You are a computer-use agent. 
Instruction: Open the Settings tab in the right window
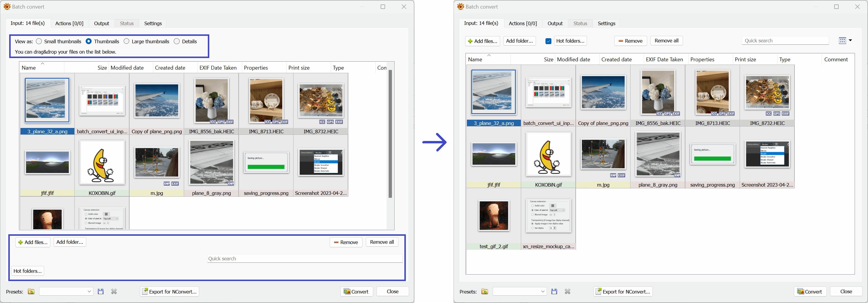click(606, 23)
